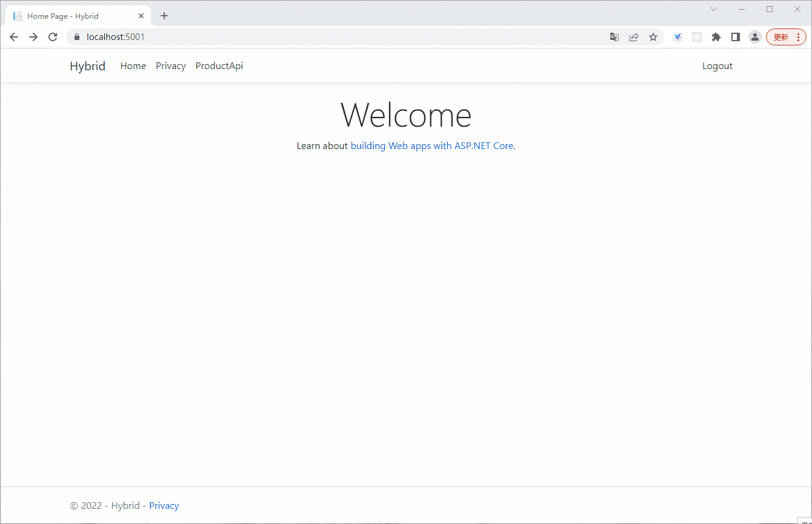Open the Privacy navbar item
Viewport: 812px width, 524px height.
pos(171,66)
